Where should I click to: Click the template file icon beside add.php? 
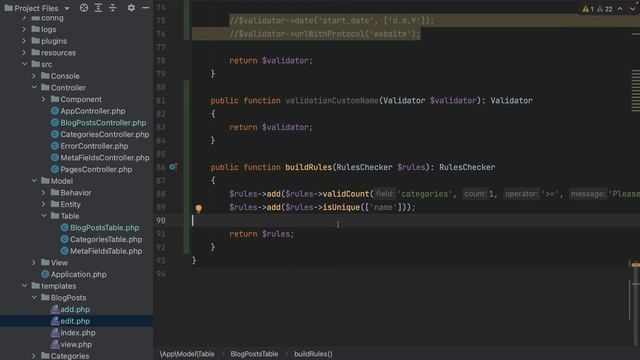pos(55,309)
